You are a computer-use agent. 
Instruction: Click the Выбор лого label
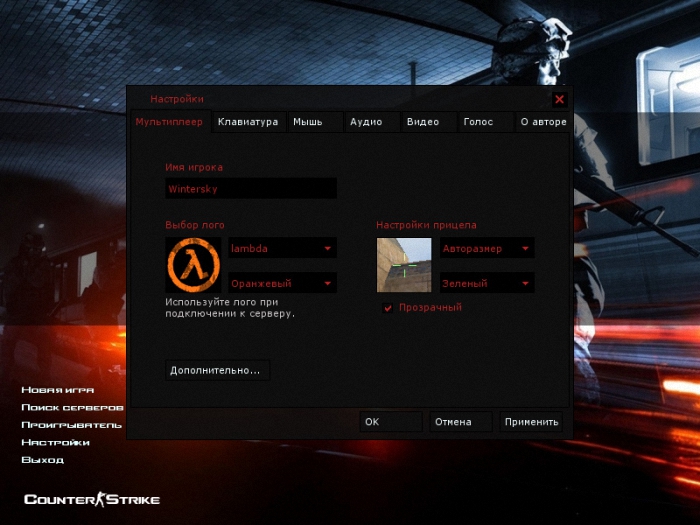195,225
